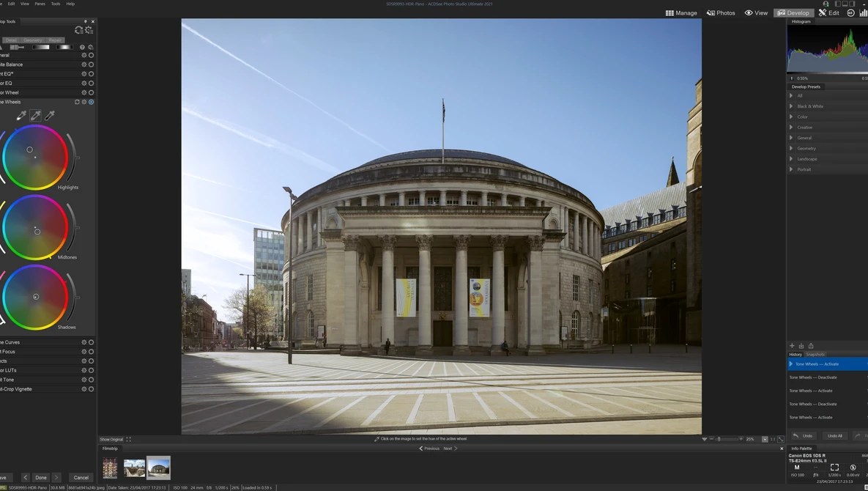Click the Done button
Image resolution: width=868 pixels, height=491 pixels.
tap(41, 477)
